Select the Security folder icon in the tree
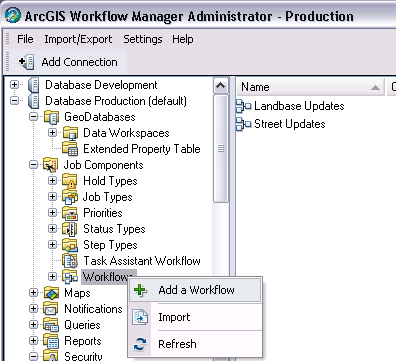 tap(51, 356)
